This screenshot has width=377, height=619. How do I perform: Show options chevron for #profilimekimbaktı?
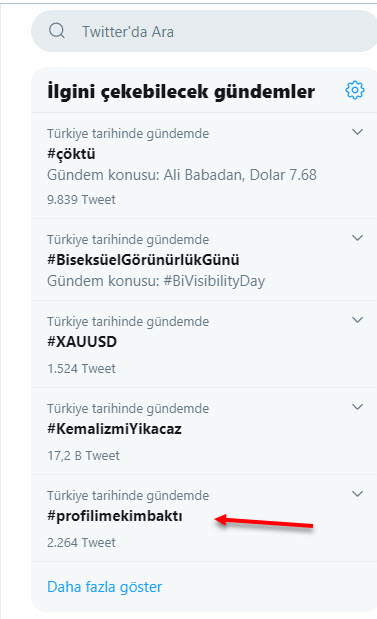coord(357,494)
